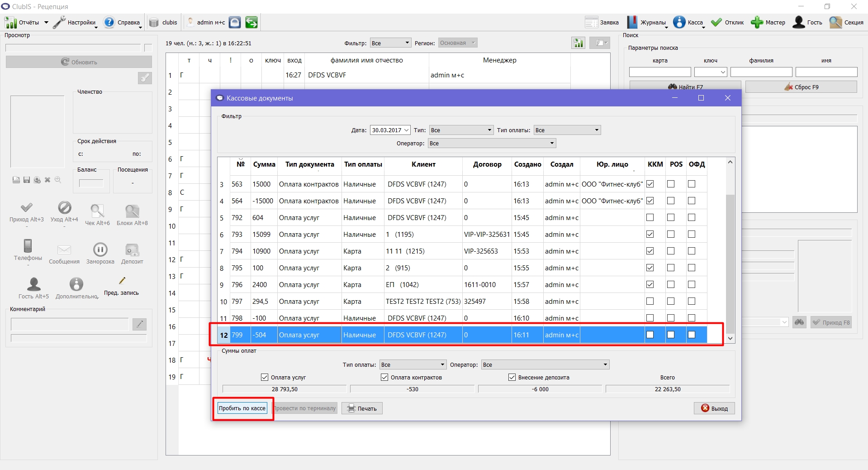868x470 pixels.
Task: Open the Мастер wizard plus icon
Action: pyautogui.click(x=757, y=22)
